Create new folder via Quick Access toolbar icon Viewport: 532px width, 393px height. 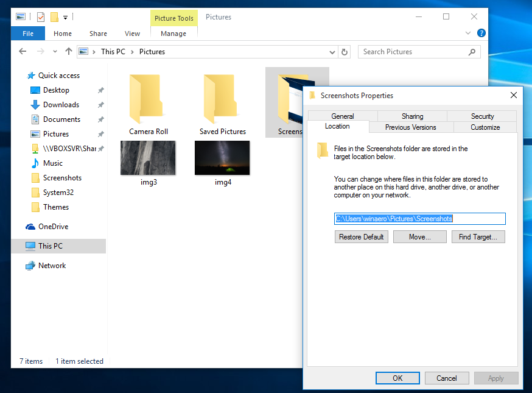(x=53, y=17)
